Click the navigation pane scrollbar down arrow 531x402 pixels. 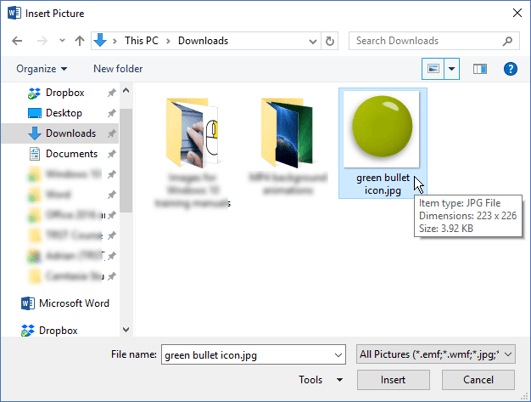pos(126,330)
